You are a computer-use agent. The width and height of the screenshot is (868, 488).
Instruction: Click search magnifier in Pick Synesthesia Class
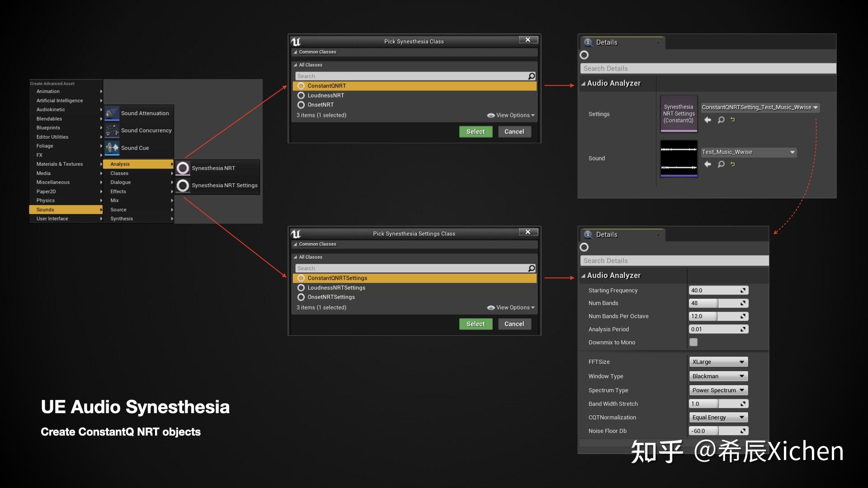[532, 76]
